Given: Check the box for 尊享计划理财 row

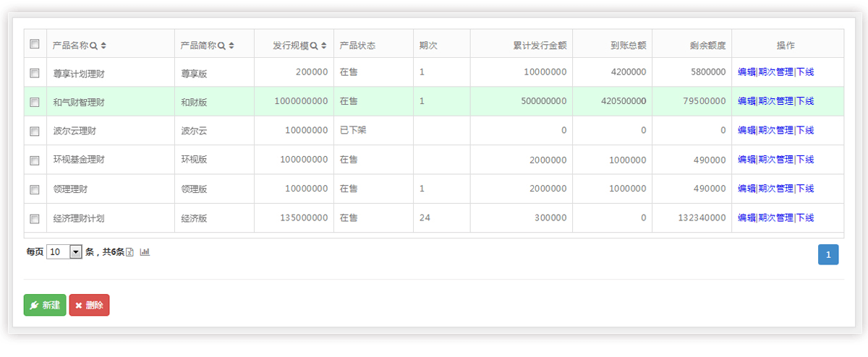Looking at the screenshot, I should (34, 73).
